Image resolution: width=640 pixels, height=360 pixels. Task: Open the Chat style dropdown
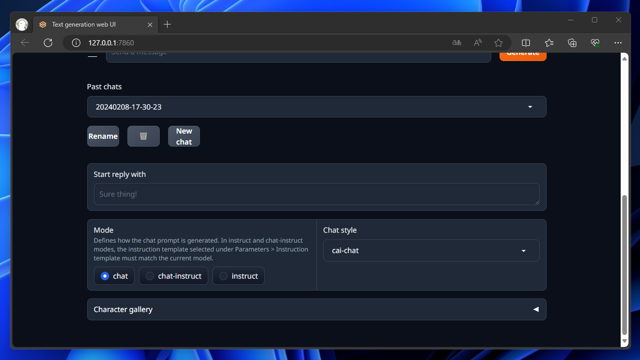pos(431,251)
